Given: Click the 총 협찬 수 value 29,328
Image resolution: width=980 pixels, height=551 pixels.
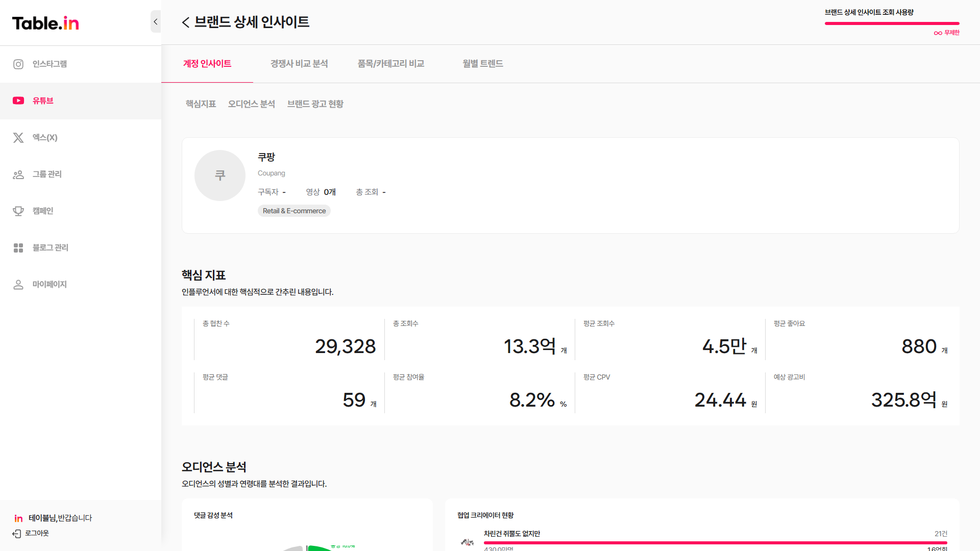Looking at the screenshot, I should (345, 347).
